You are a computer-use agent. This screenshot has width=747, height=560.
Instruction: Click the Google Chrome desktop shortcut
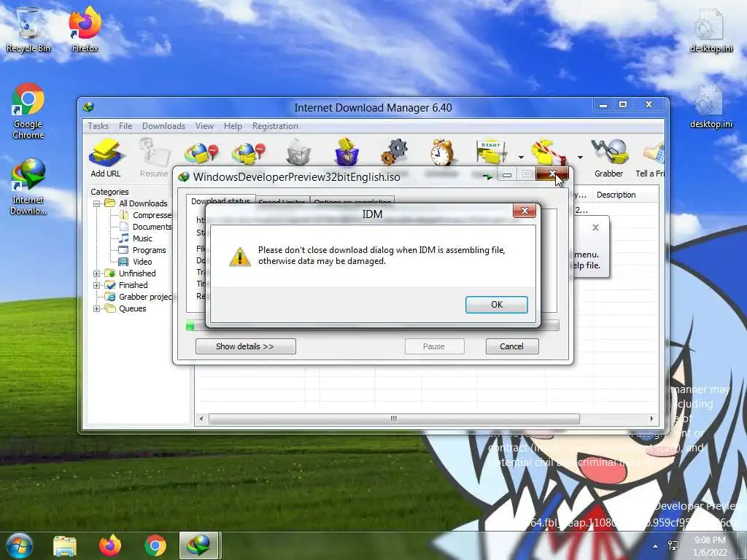coord(28,112)
